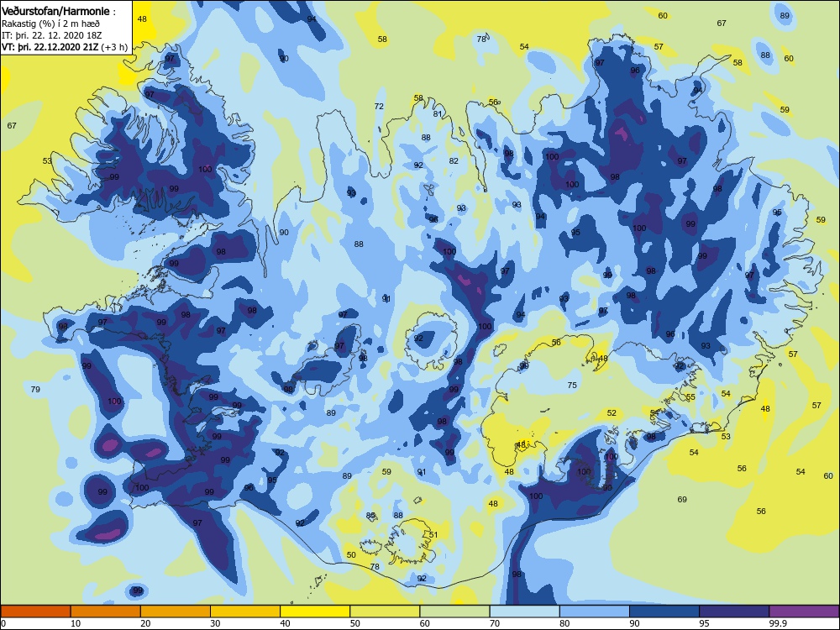Click the "69" humidity value in the southeast sea
The width and height of the screenshot is (840, 630).
[x=682, y=499]
